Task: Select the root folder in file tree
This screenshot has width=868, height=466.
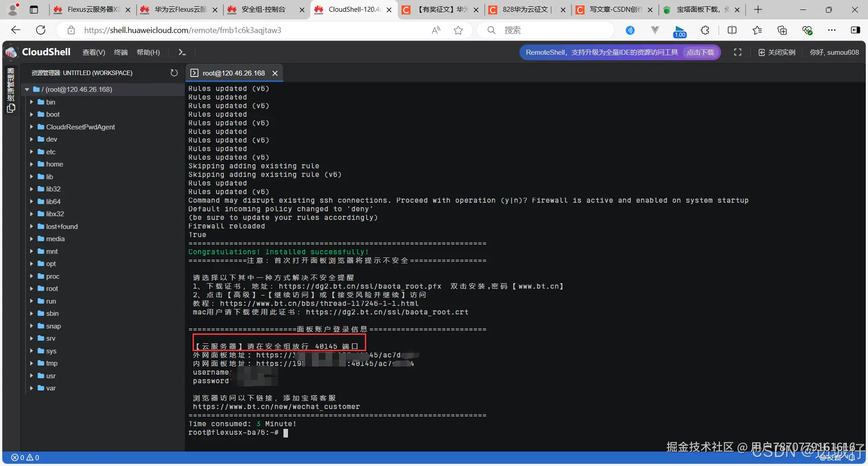Action: coord(52,289)
